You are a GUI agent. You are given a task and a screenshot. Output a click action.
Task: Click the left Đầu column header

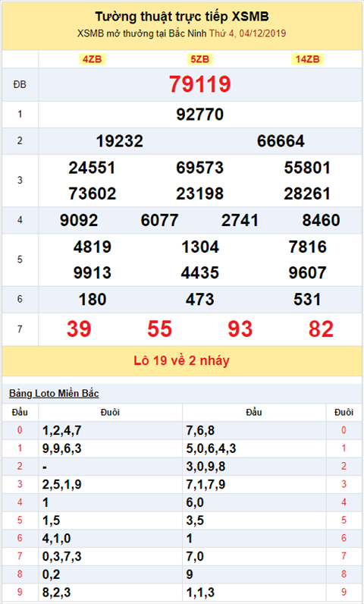tap(20, 412)
